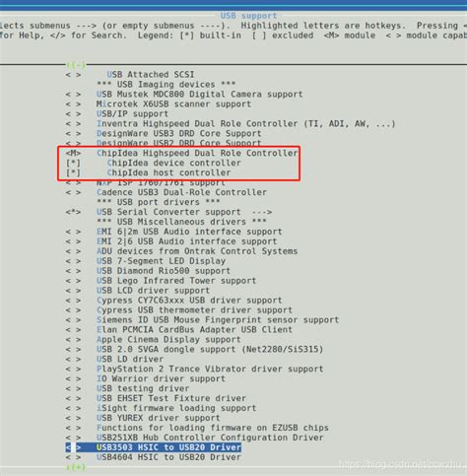Click the scroll-up indicator at list top
This screenshot has height=476, width=467.
[x=76, y=65]
